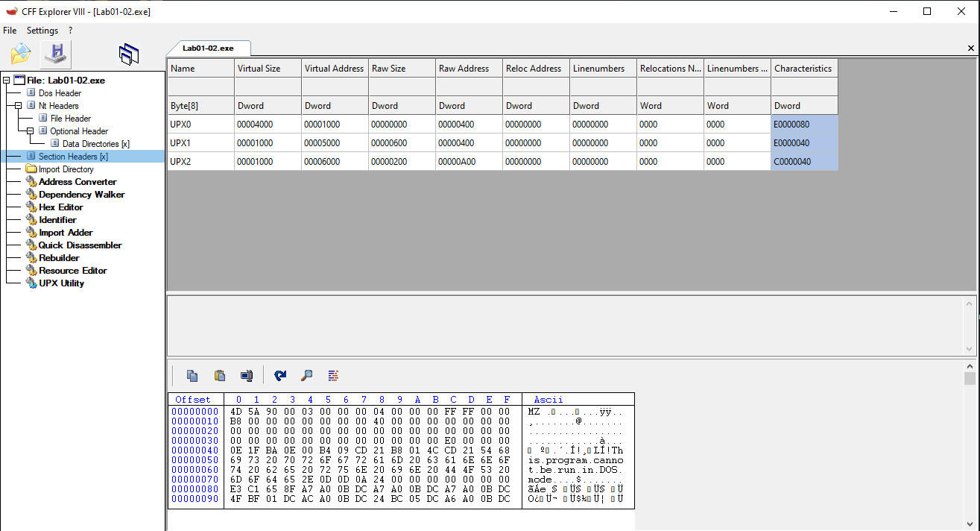Click the blue gear icon beside UPX Utility
Viewport: 980px width, 531px height.
31,283
